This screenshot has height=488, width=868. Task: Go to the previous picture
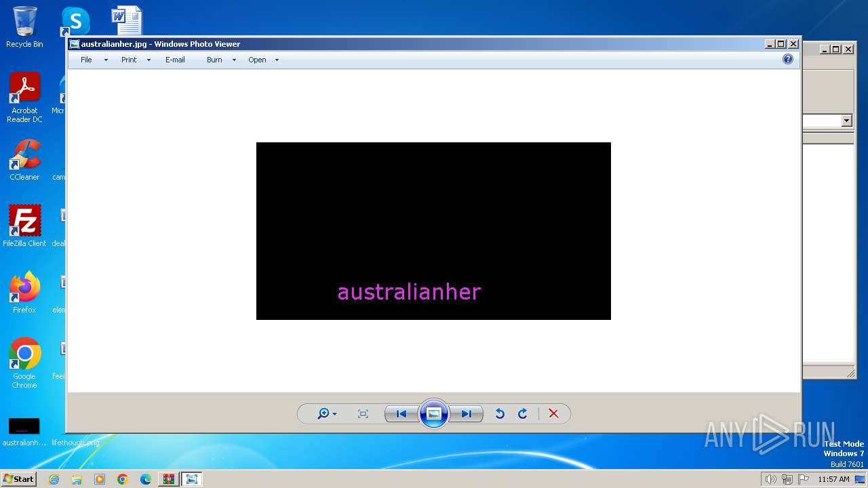tap(401, 413)
